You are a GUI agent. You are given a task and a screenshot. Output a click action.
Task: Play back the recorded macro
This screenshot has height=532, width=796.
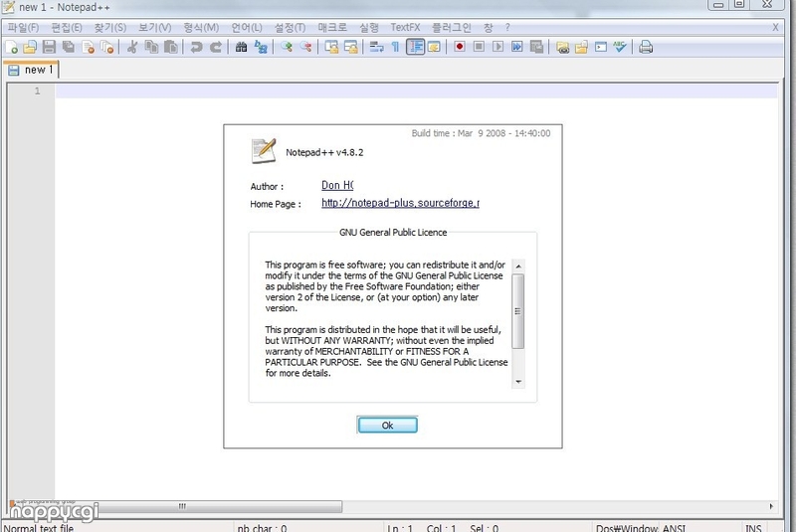tap(498, 47)
